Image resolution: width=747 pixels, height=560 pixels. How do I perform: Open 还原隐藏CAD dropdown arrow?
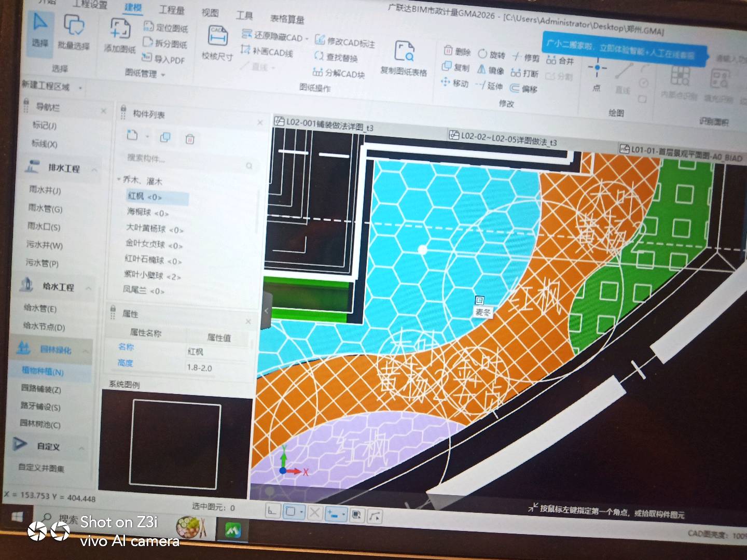307,39
